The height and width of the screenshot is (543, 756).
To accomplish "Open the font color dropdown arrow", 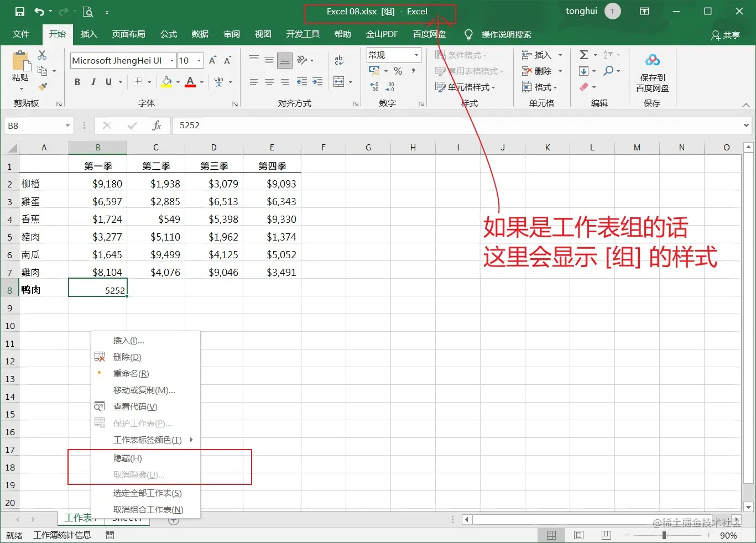I will (202, 82).
